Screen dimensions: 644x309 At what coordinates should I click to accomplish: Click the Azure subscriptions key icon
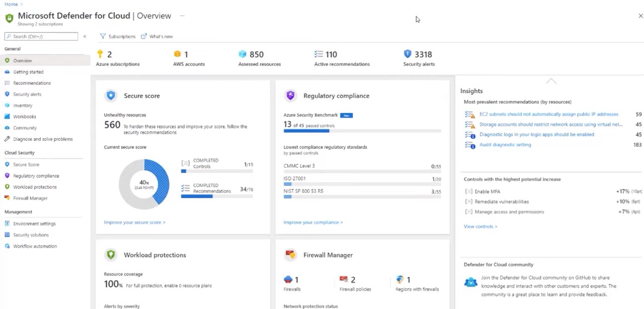click(x=100, y=54)
